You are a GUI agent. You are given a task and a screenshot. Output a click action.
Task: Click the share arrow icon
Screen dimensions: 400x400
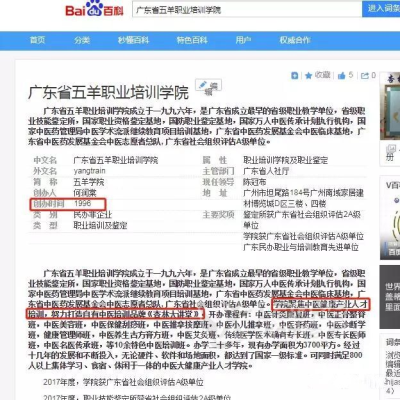pyautogui.click(x=365, y=76)
